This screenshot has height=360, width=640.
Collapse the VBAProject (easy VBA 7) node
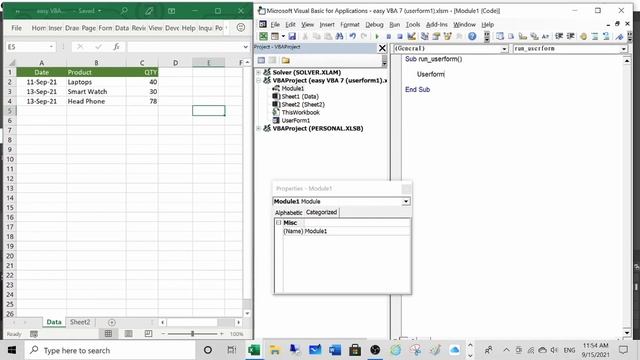pyautogui.click(x=258, y=80)
